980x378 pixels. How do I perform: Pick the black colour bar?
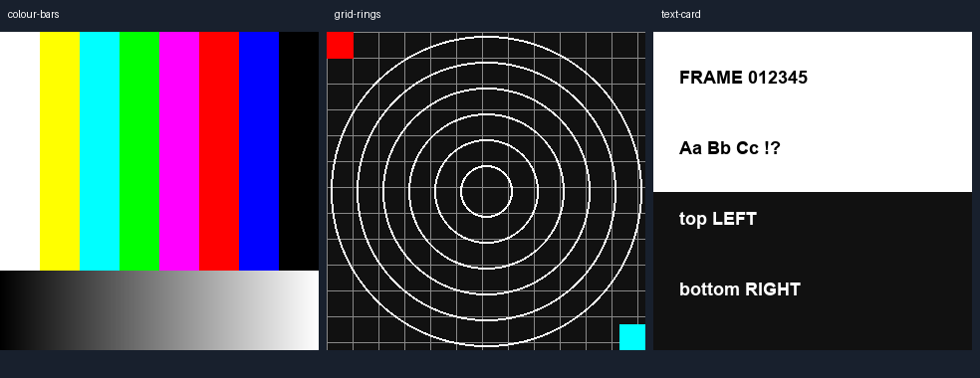click(x=299, y=151)
